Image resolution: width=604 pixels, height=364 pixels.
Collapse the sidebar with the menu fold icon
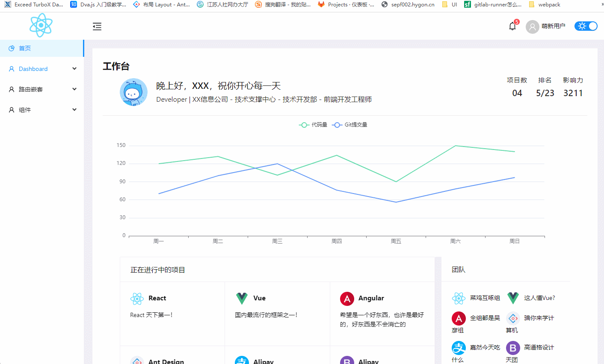[x=97, y=26]
